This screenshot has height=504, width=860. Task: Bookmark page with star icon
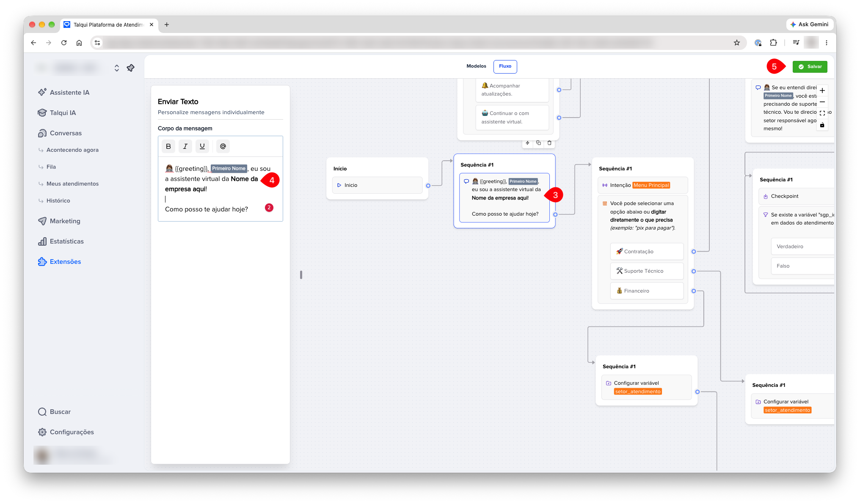pyautogui.click(x=737, y=43)
